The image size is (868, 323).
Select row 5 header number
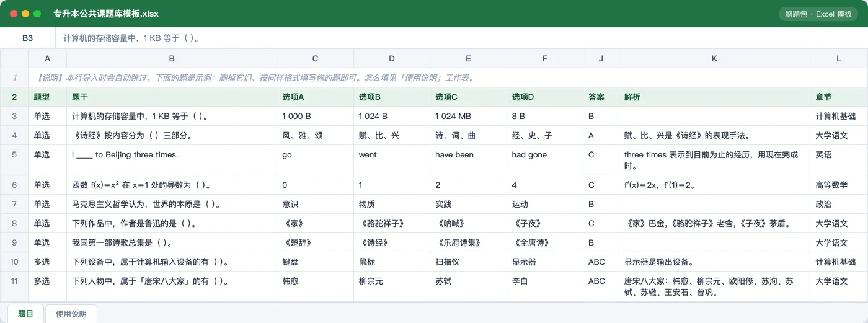pyautogui.click(x=14, y=160)
